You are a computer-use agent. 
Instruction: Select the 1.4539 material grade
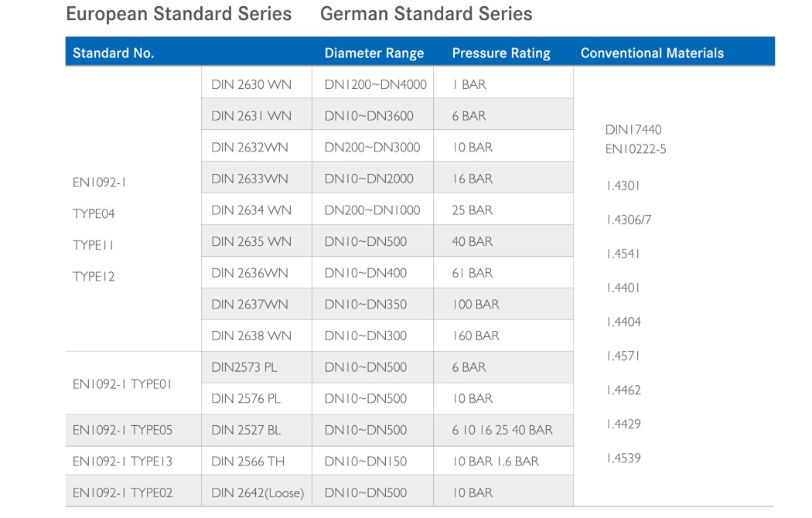[x=623, y=458]
